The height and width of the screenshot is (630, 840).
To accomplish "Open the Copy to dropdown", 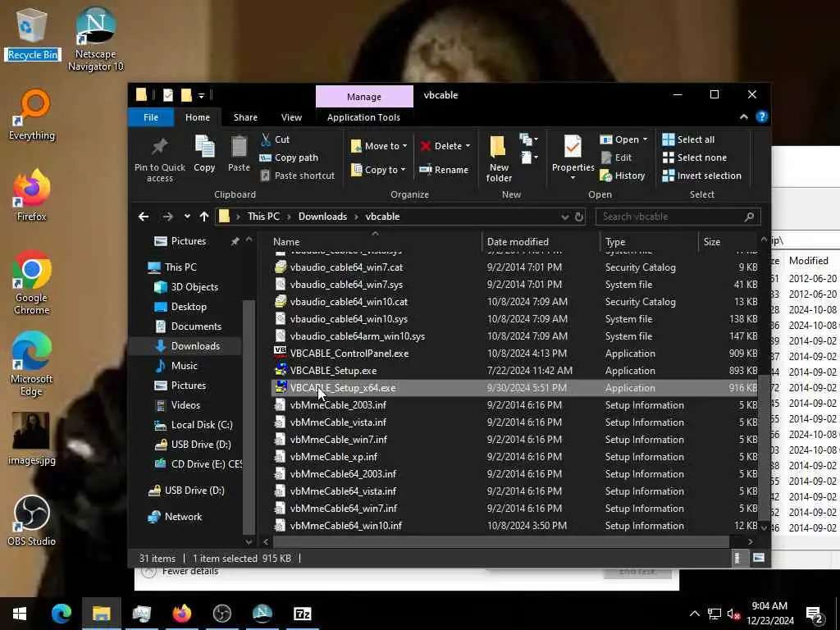I will (378, 170).
